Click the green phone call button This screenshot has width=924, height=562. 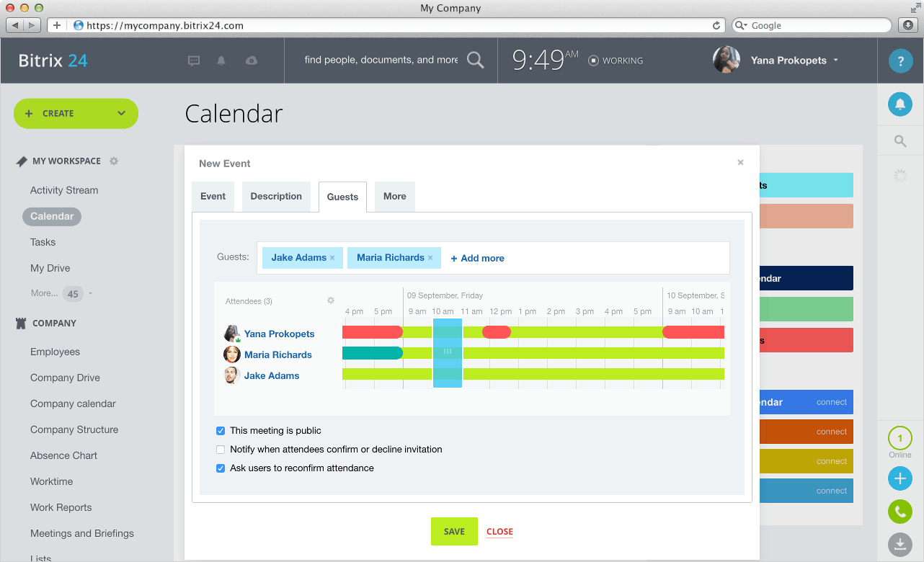click(900, 512)
